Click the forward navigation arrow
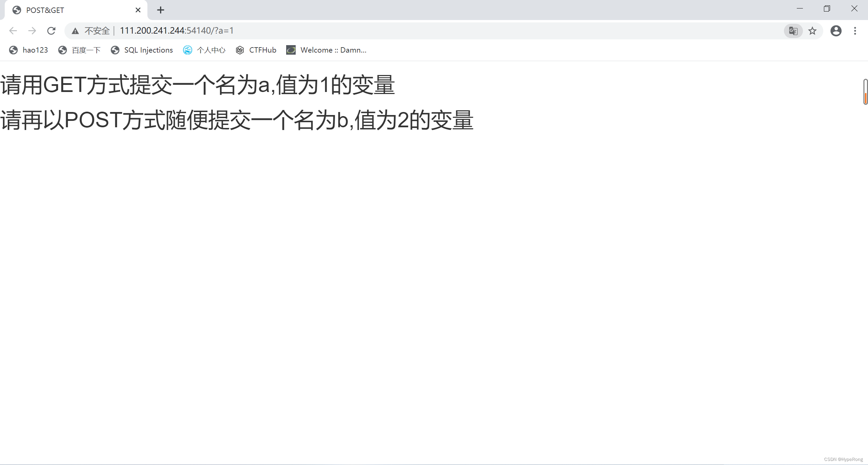 pos(32,31)
